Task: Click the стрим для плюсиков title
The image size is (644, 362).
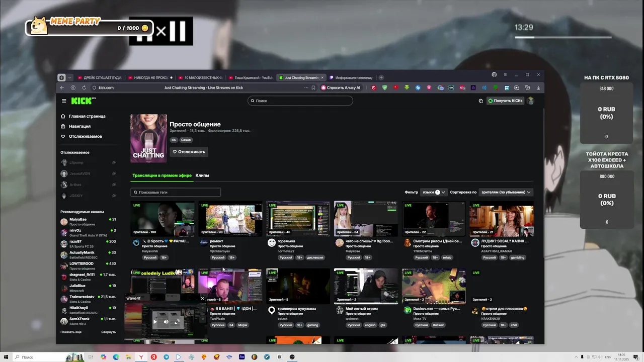Action: coord(504,309)
